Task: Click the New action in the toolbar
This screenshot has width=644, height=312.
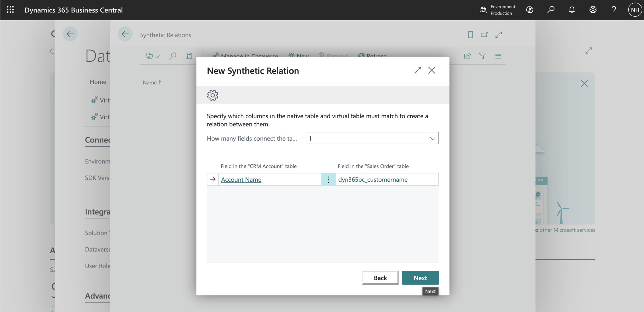Action: (298, 56)
